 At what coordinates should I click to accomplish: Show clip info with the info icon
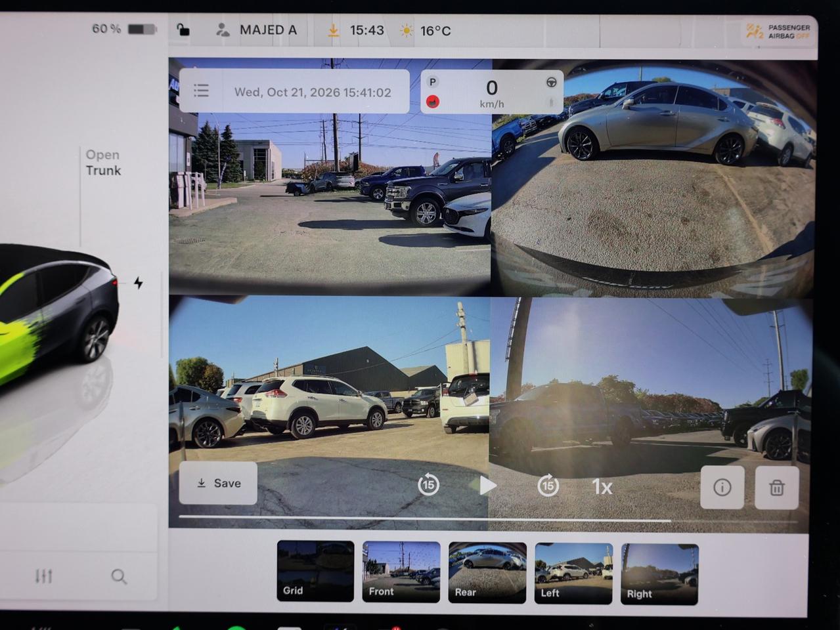[x=722, y=488]
